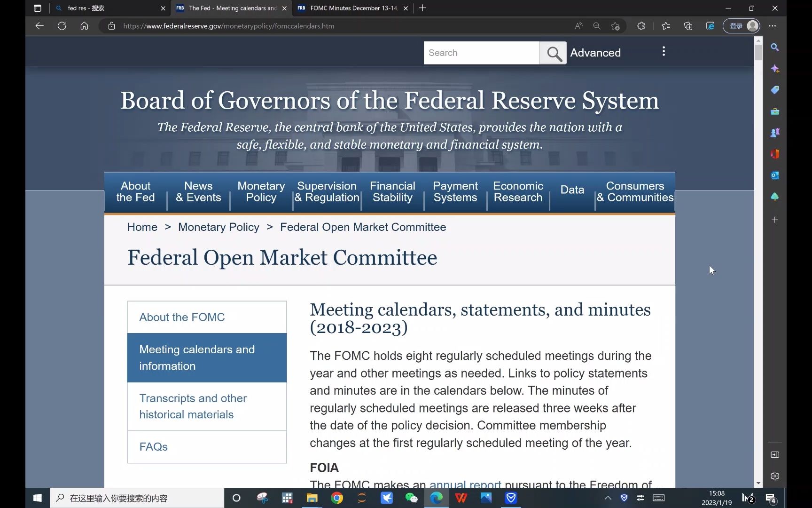Open tab actions menu icon
This screenshot has width=812, height=508.
(38, 8)
